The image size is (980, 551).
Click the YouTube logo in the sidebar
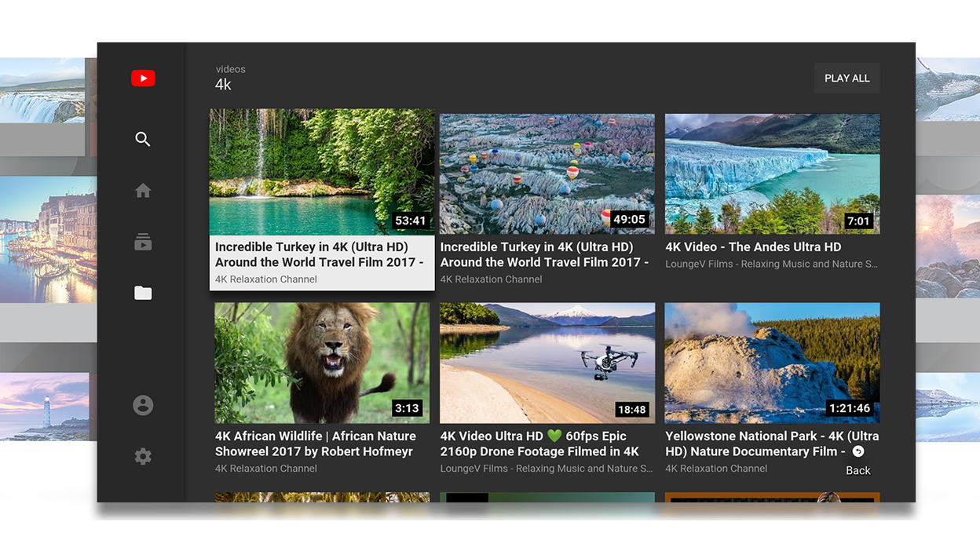pos(143,78)
